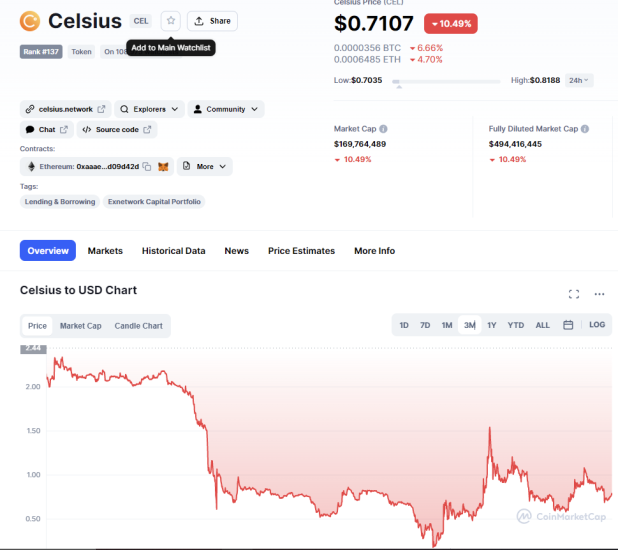The width and height of the screenshot is (618, 550).
Task: Click the Share button
Action: (212, 20)
